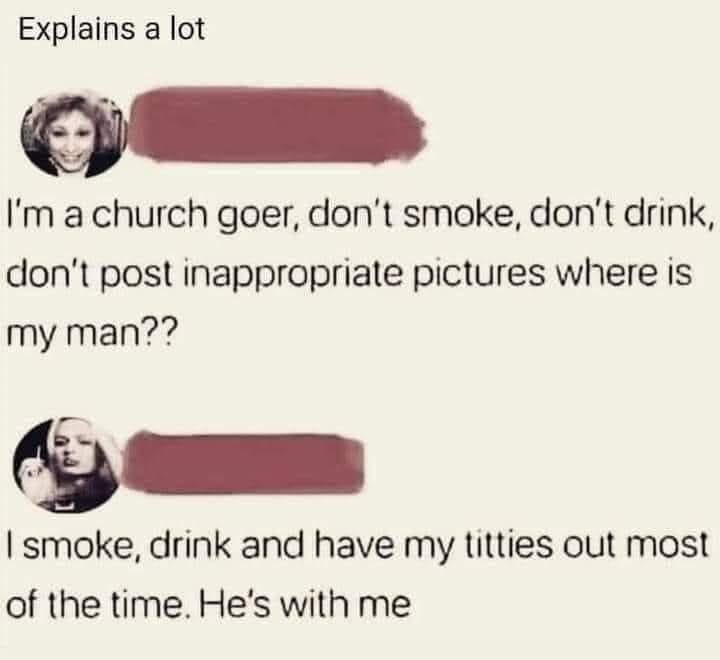
Task: Click the words "pictures where is"
Action: [x=552, y=274]
